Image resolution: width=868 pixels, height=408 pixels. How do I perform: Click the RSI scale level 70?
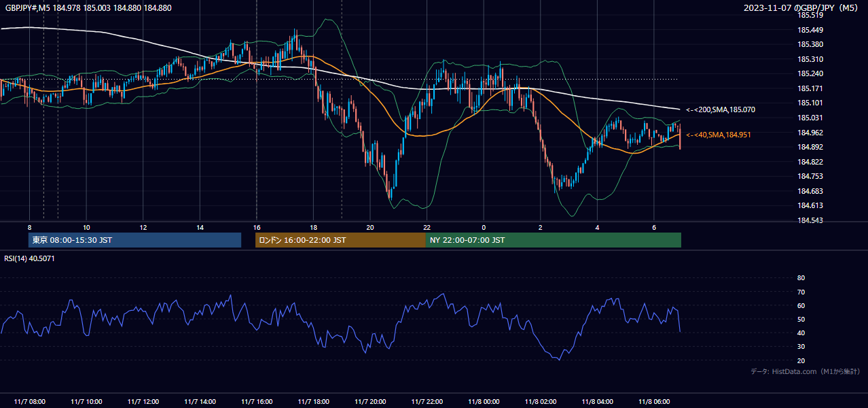pos(801,292)
